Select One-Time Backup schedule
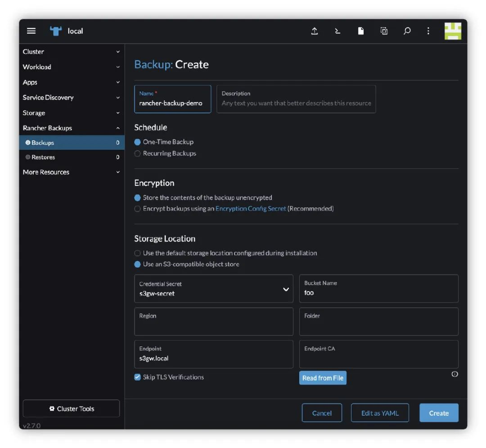This screenshot has width=486, height=448. (137, 142)
